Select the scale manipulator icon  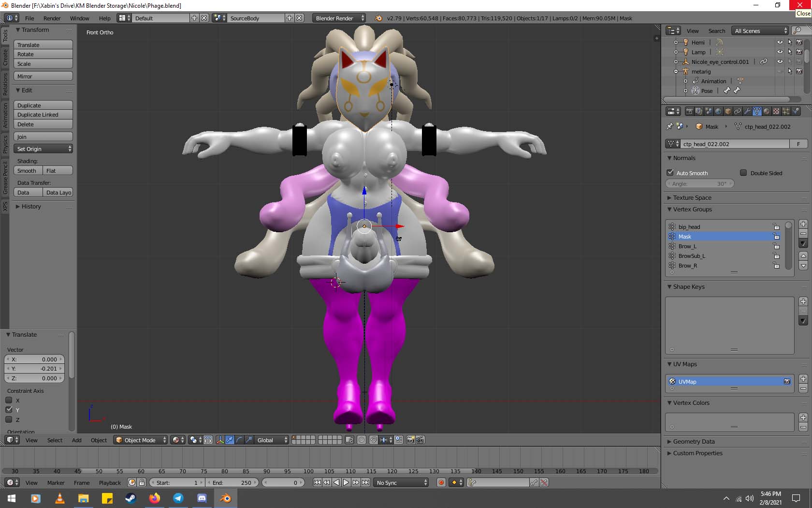[x=249, y=440]
